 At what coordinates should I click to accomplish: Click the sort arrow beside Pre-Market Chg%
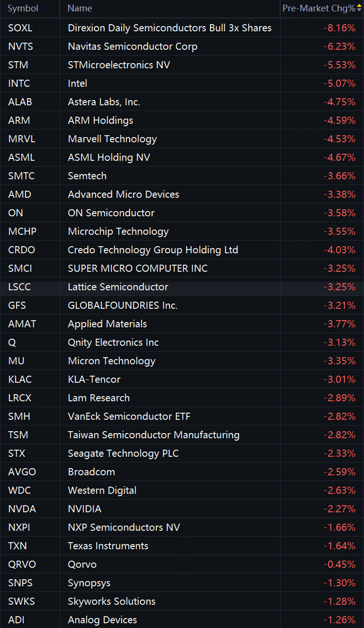point(359,8)
